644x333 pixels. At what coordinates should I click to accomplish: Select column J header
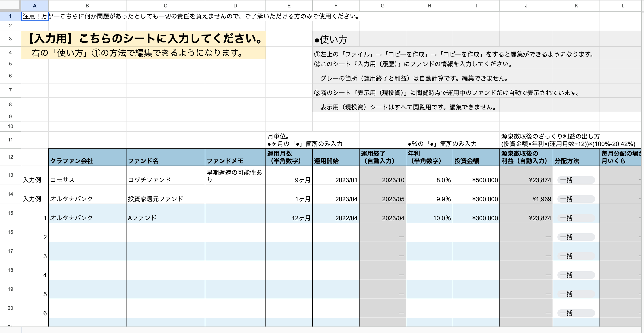click(x=526, y=6)
